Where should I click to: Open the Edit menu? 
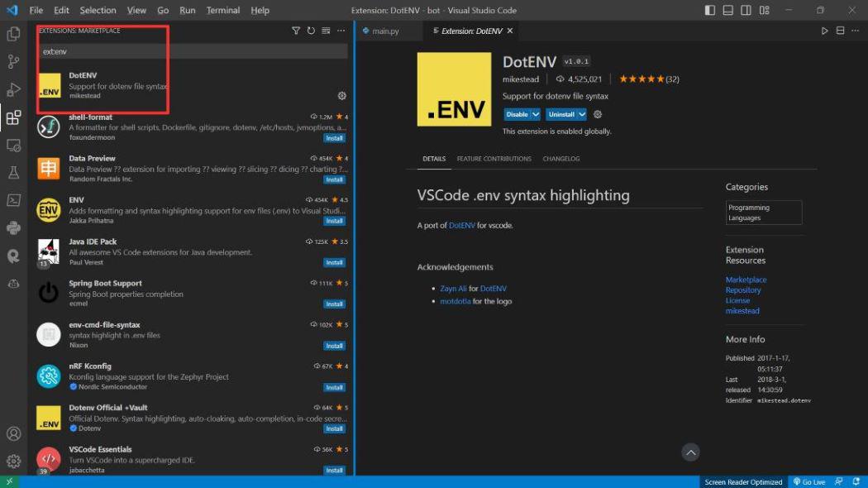(61, 10)
